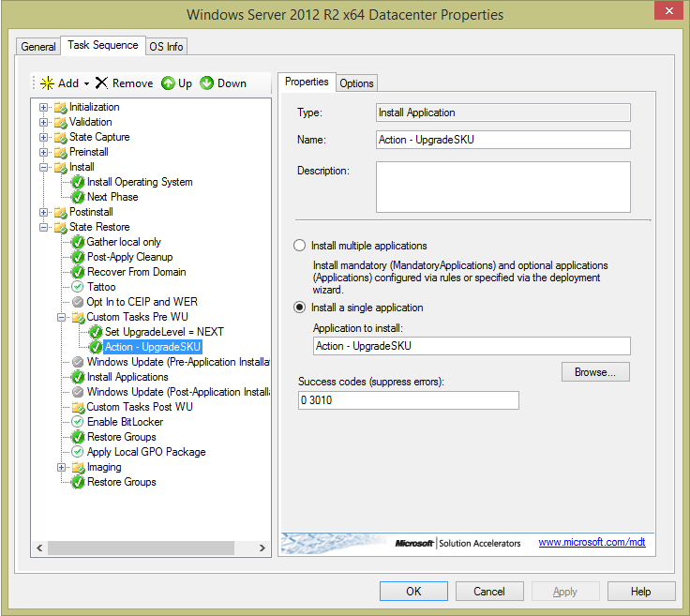Viewport: 690px width, 616px height.
Task: Open the www.microsoft.com/mdt link
Action: click(x=592, y=543)
